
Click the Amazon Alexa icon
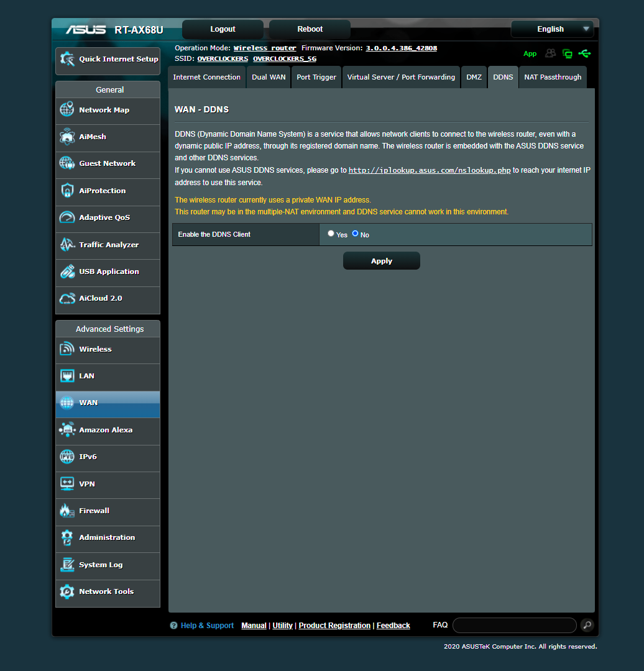(x=67, y=430)
